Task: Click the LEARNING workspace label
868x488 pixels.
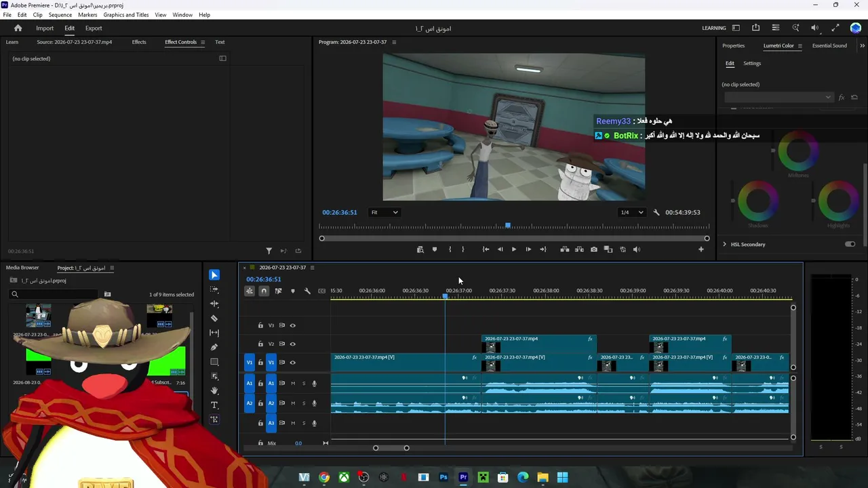Action: pos(714,28)
